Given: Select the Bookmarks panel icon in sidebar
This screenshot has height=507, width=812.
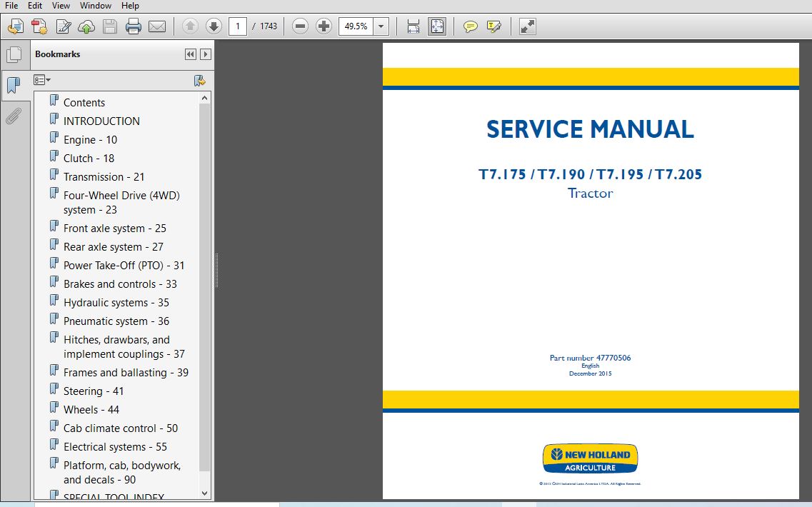Looking at the screenshot, I should (14, 85).
